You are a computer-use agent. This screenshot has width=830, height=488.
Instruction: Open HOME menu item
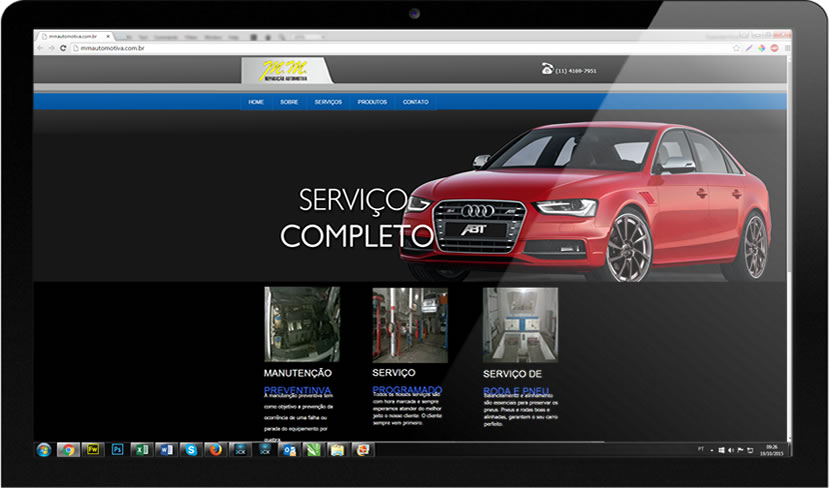pos(256,102)
